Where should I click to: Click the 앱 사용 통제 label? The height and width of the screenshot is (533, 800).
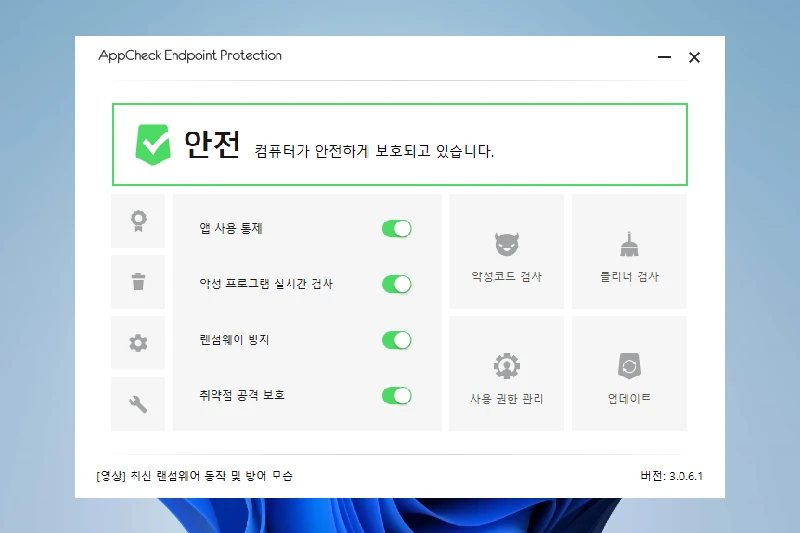click(231, 228)
